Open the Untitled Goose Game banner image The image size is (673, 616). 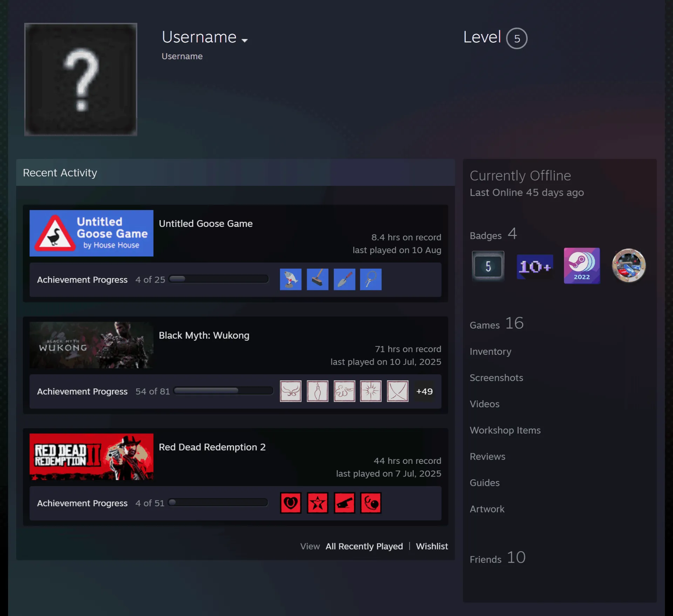(91, 233)
